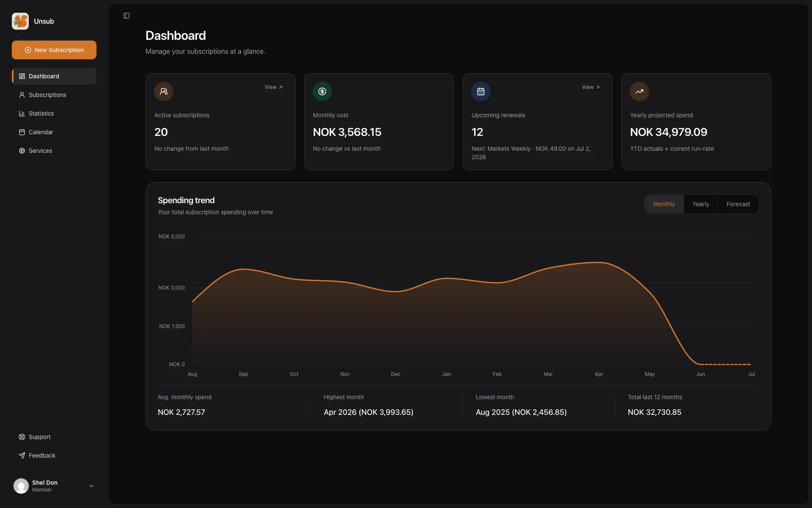Click the Unsub app name

coord(44,21)
